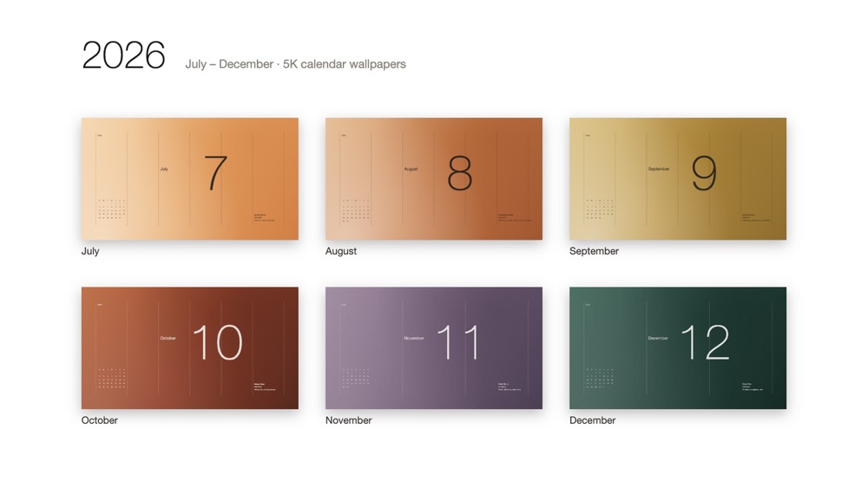Select the September golden wallpaper thumbnail
This screenshot has width=868, height=489.
678,179
